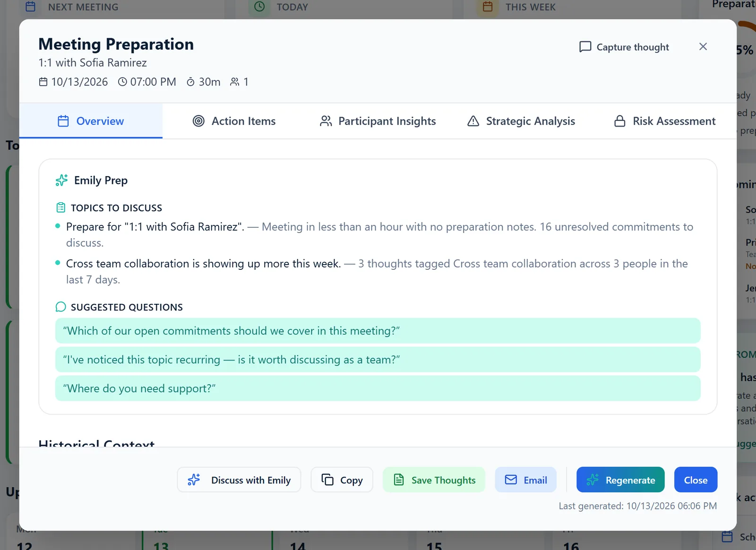Click the timer icon beside 30m

point(190,82)
